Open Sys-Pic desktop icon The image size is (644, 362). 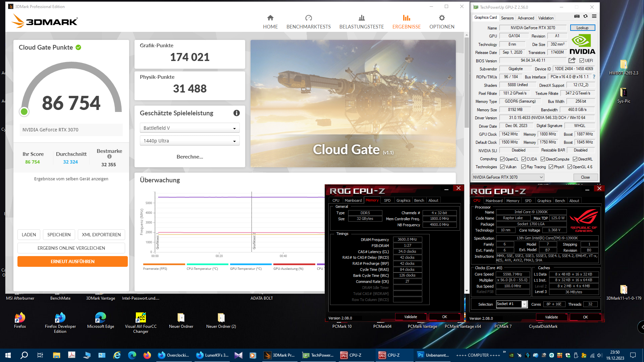coord(624,96)
